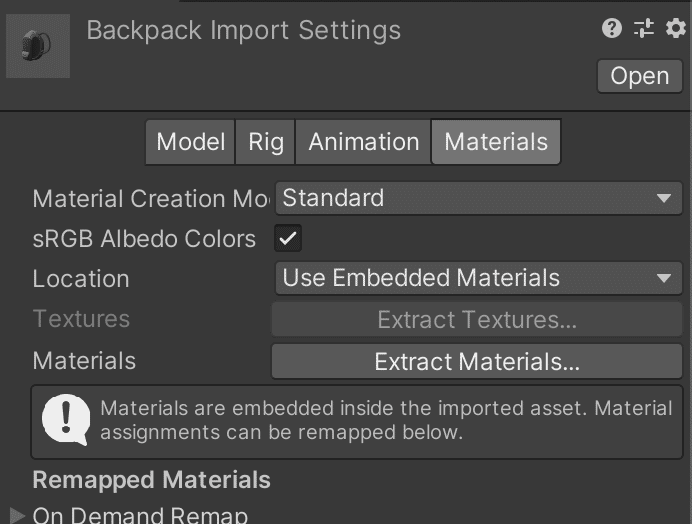692x524 pixels.
Task: Click the Material Creation Mode label
Action: point(150,198)
